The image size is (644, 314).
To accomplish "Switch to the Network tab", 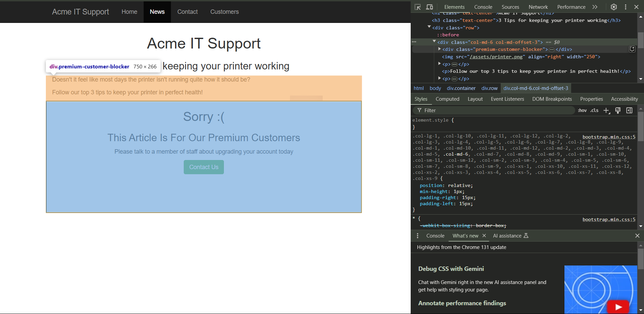I will (538, 7).
